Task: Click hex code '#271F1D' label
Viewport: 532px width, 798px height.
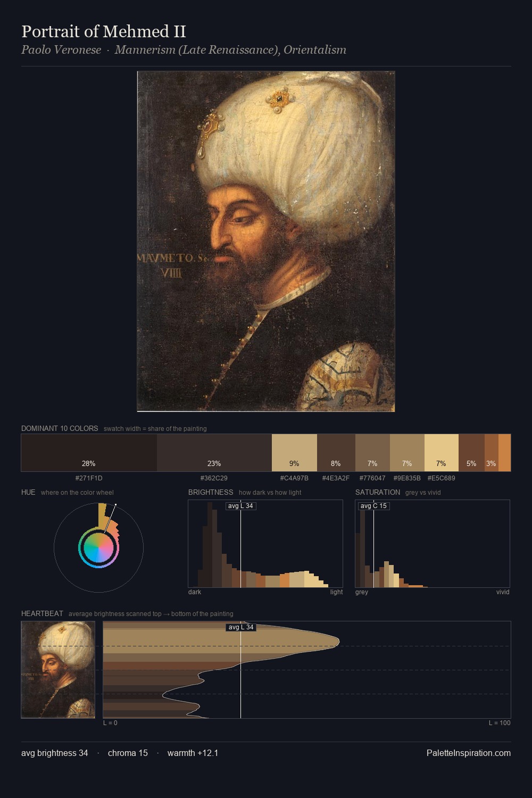Action: (x=89, y=478)
